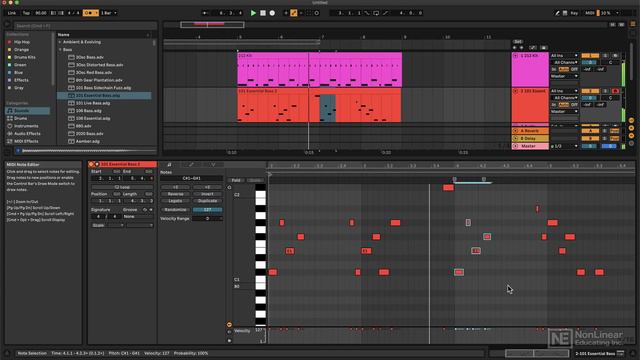Open the Audio Effects category
The image size is (640, 360).
coord(27,133)
